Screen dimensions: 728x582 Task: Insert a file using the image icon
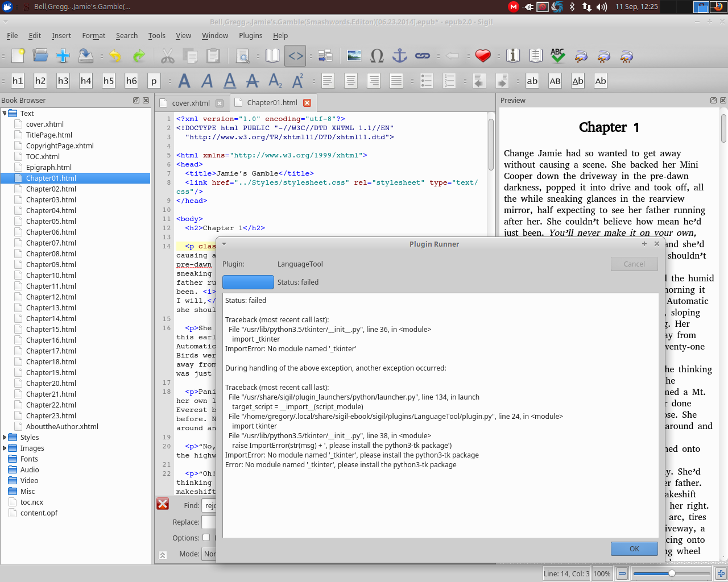pos(354,56)
